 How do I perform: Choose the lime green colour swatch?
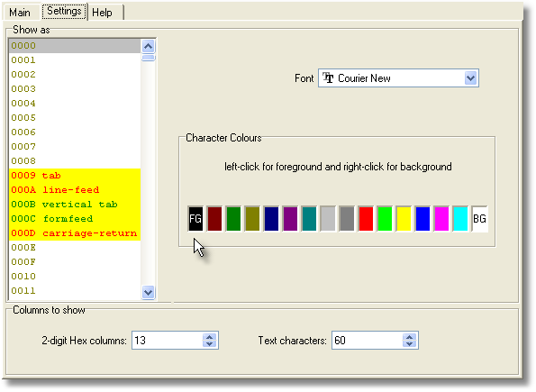click(385, 219)
